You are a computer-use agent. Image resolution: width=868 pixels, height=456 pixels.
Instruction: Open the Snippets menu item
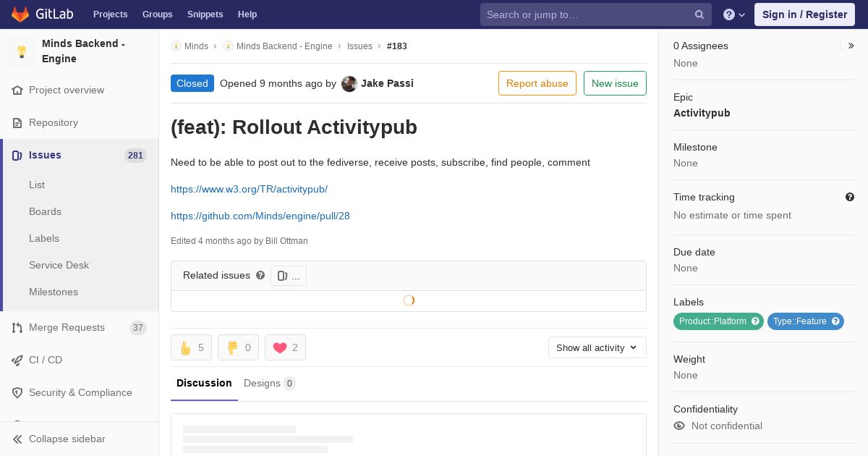[x=205, y=14]
